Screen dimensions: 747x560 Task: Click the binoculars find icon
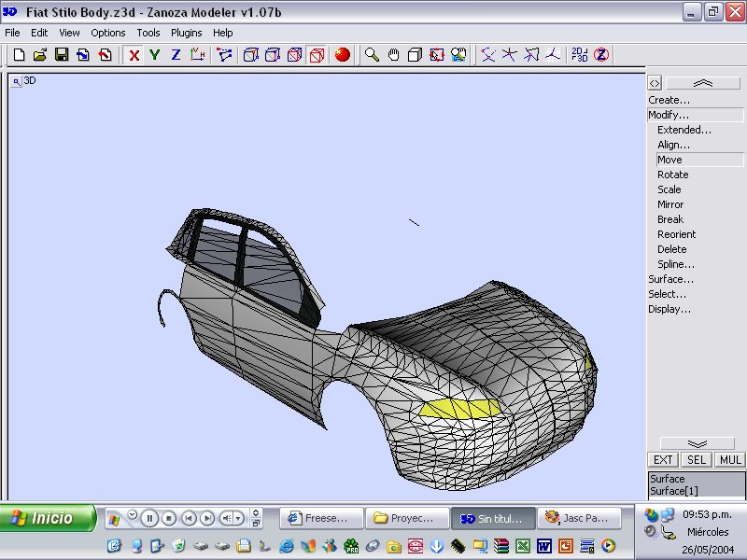458,55
